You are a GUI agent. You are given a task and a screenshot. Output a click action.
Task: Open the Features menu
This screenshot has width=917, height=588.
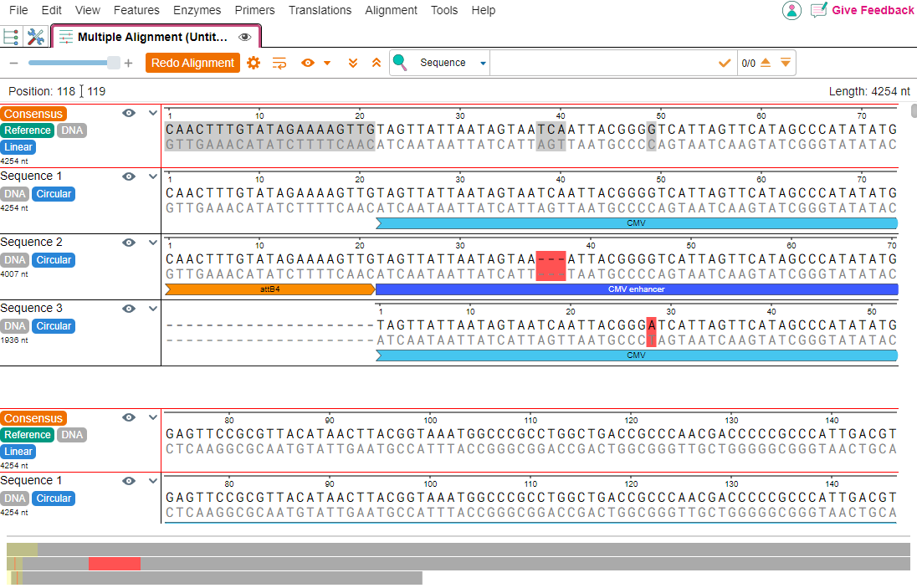click(x=136, y=11)
